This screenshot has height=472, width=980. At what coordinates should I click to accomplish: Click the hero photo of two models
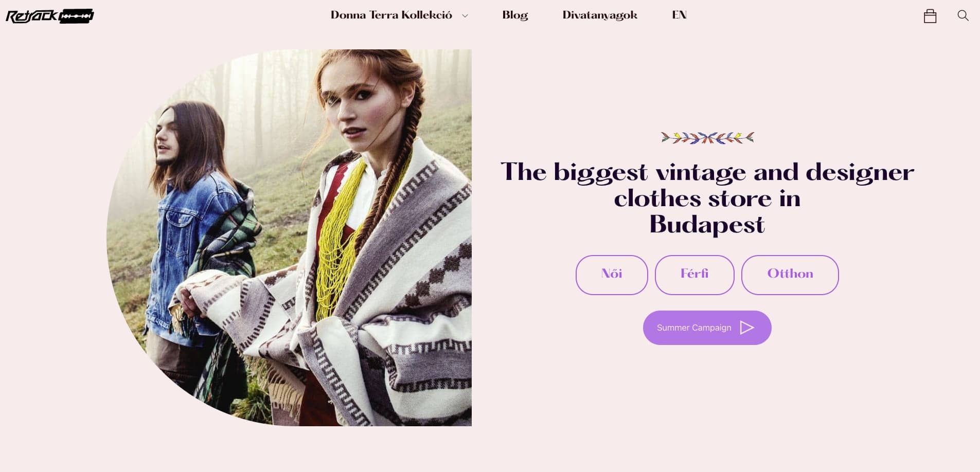click(x=289, y=238)
